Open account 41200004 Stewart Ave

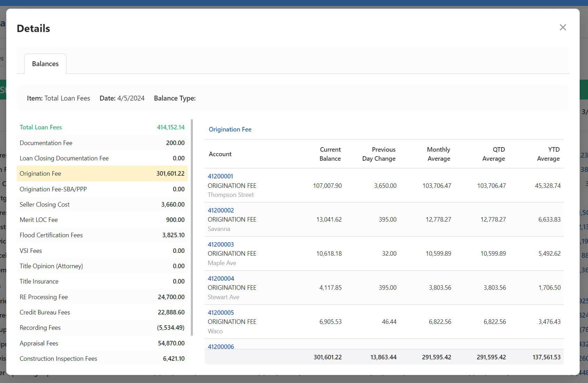(x=221, y=279)
